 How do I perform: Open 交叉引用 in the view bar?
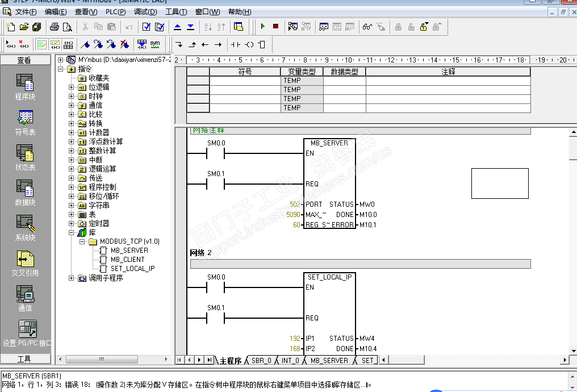click(x=25, y=264)
